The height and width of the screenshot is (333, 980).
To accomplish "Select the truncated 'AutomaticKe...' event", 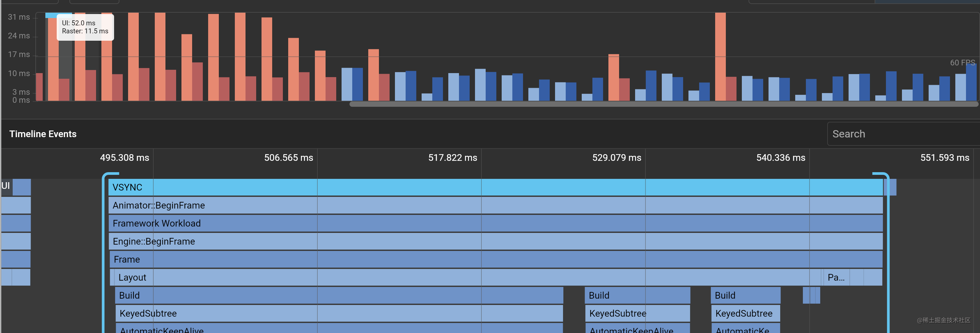I will coord(746,328).
